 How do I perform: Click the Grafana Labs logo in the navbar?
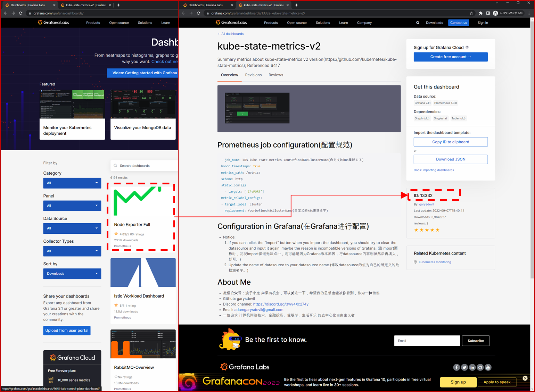tap(231, 23)
